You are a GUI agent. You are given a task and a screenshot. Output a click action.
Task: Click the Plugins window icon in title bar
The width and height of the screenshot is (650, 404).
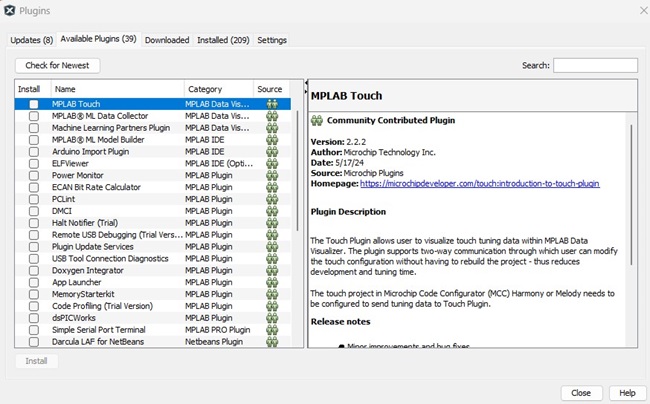pyautogui.click(x=9, y=9)
